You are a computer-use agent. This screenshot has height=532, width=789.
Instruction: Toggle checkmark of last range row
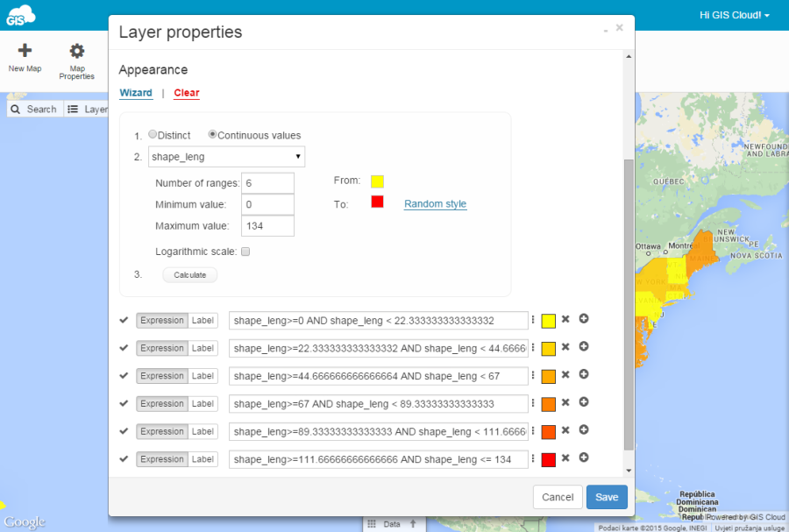pos(124,458)
